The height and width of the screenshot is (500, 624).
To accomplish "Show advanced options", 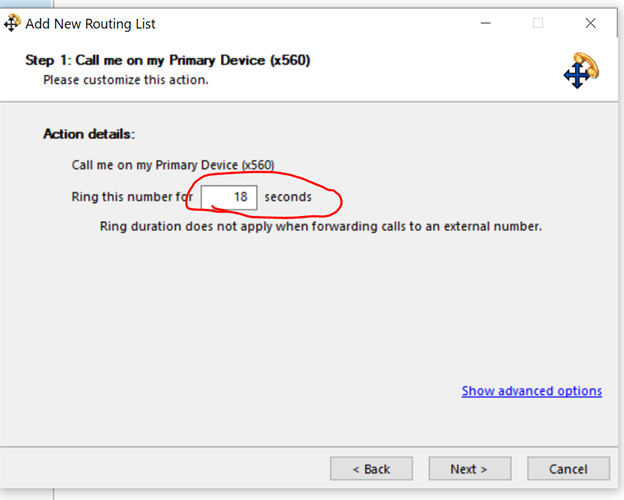I will tap(531, 391).
